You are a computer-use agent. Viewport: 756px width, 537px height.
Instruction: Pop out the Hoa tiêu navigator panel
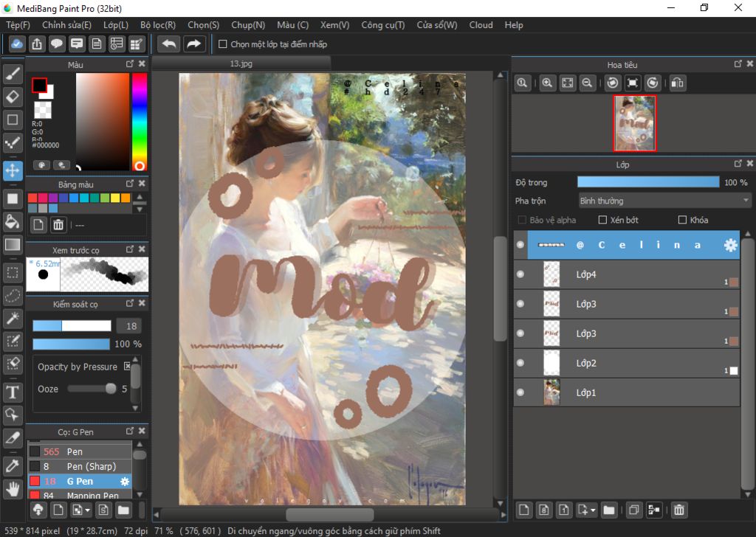[x=738, y=63]
